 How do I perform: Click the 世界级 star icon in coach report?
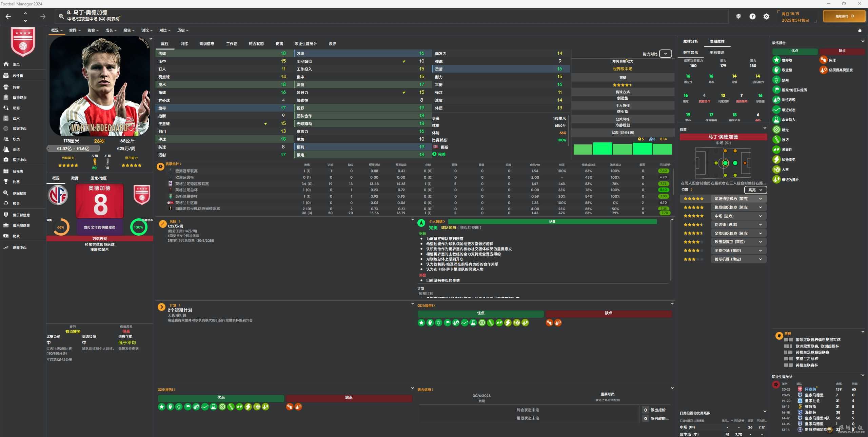click(776, 60)
